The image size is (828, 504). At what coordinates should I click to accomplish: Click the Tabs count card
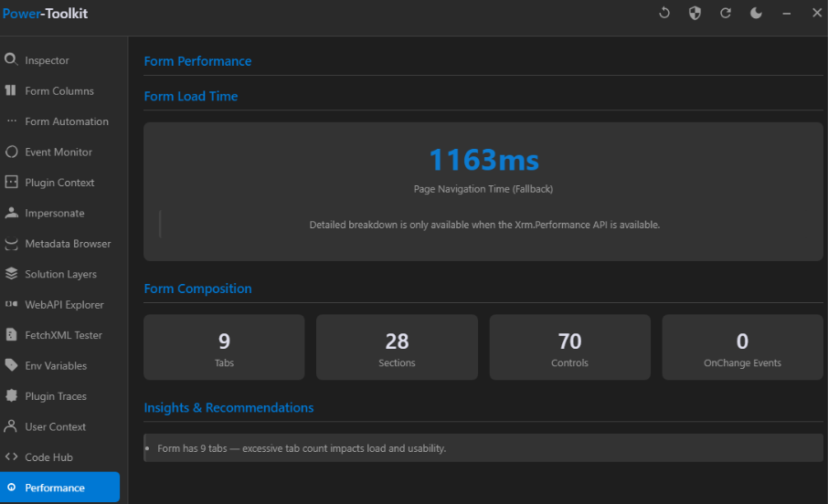click(x=224, y=347)
